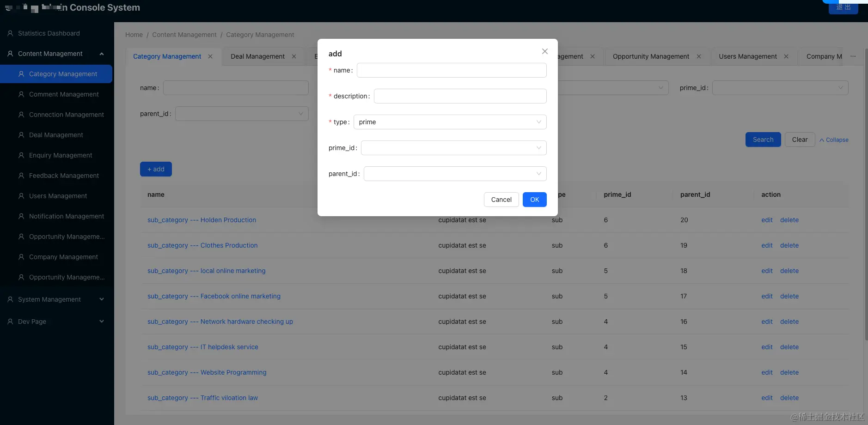Select Category Management in sidebar
This screenshot has height=425, width=868.
56,74
